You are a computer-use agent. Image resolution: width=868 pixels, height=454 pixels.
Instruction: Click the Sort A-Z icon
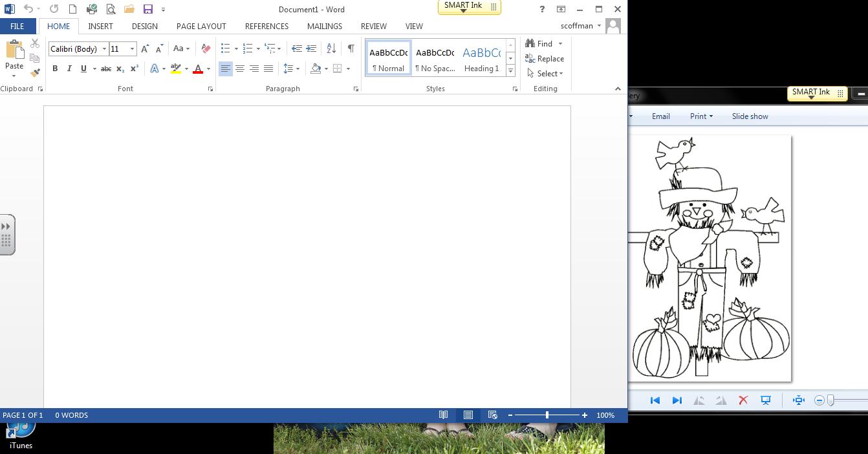click(331, 49)
